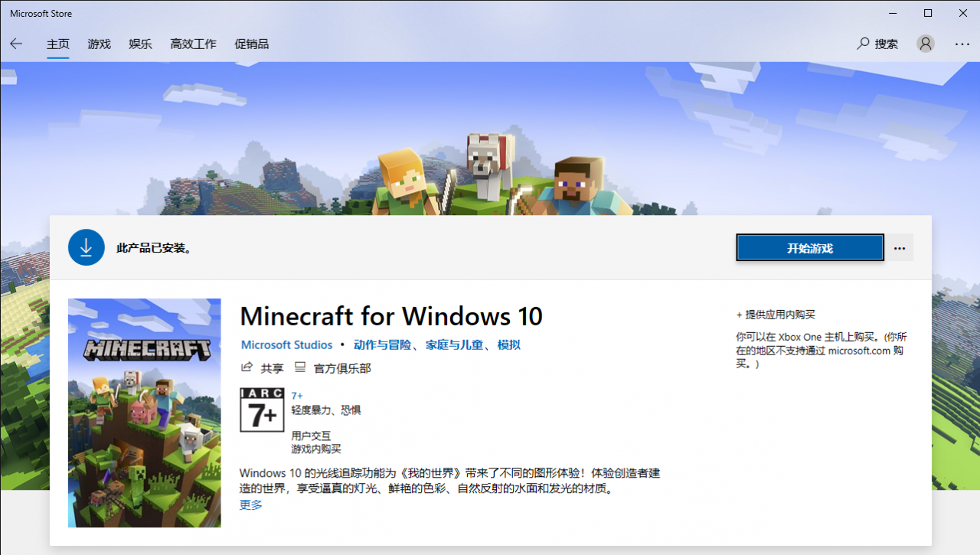Open the 动作与冒险 category link
This screenshot has height=555, width=980.
pyautogui.click(x=382, y=344)
